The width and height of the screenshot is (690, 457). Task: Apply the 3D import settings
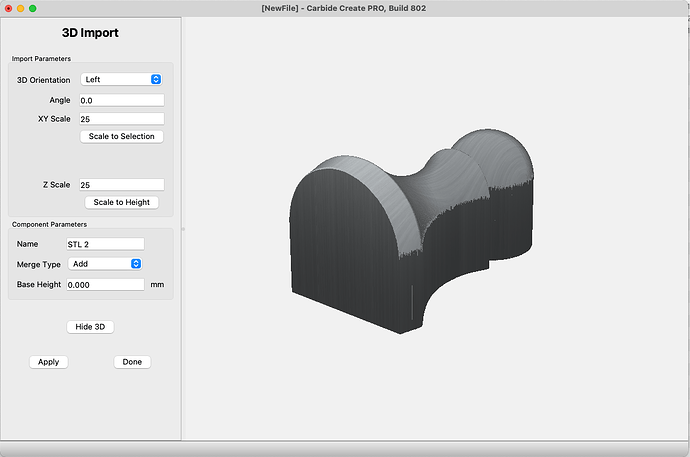(x=48, y=362)
